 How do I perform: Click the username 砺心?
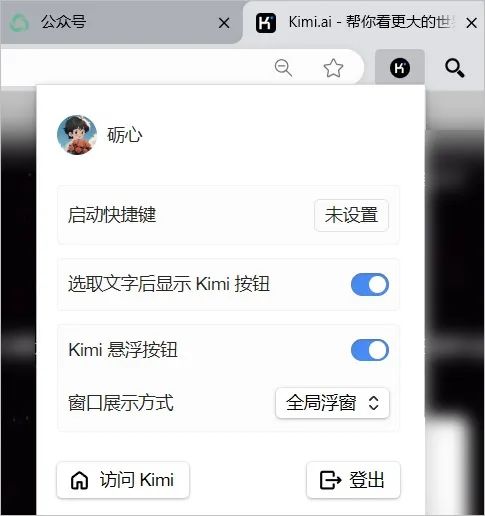click(x=125, y=135)
